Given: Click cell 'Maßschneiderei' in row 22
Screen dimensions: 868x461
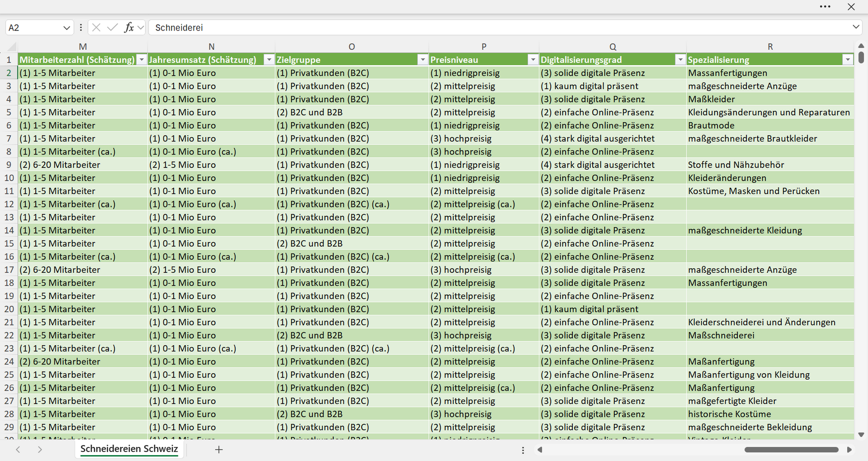Looking at the screenshot, I should point(770,335).
